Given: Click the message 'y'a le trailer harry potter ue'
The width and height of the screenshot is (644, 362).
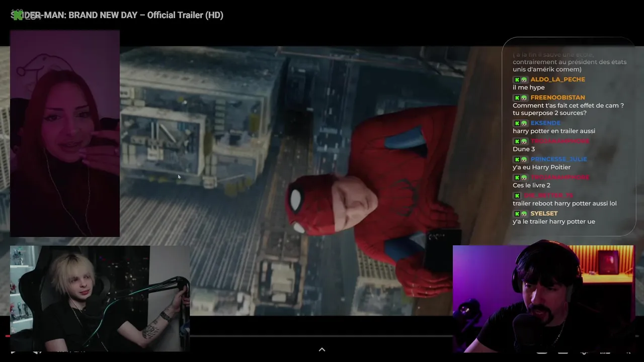Looking at the screenshot, I should [x=554, y=222].
